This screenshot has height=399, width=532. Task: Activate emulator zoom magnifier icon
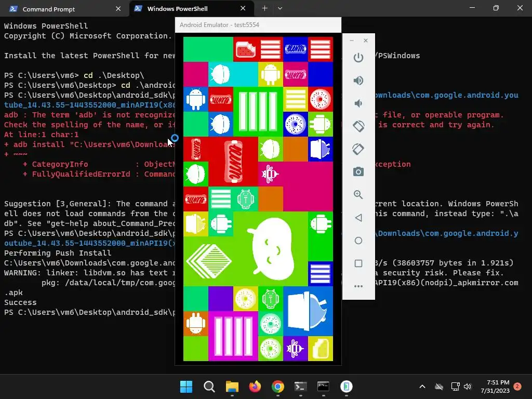358,194
